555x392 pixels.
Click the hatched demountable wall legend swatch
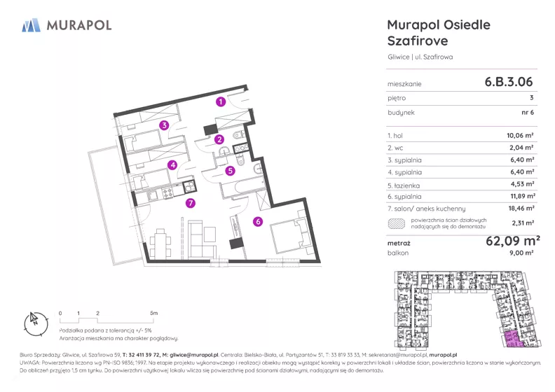point(397,223)
